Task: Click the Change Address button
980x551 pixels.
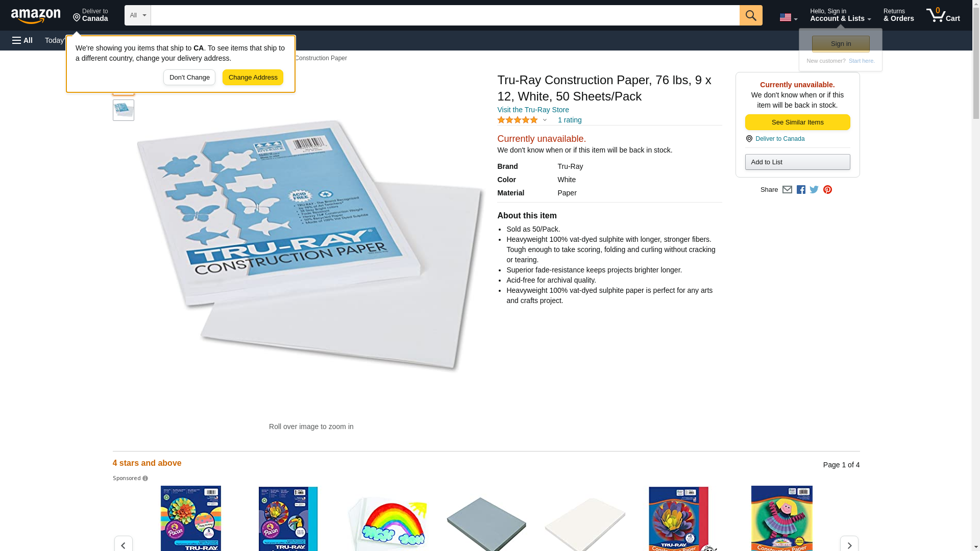Action: click(253, 78)
